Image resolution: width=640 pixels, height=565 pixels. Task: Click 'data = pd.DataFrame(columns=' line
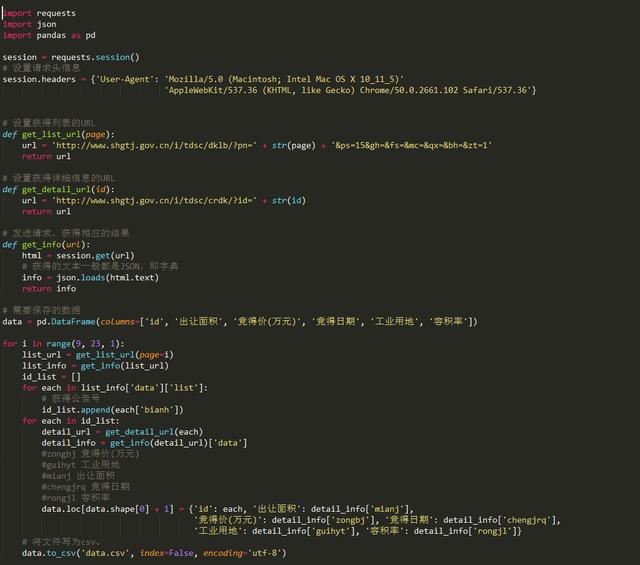point(240,322)
